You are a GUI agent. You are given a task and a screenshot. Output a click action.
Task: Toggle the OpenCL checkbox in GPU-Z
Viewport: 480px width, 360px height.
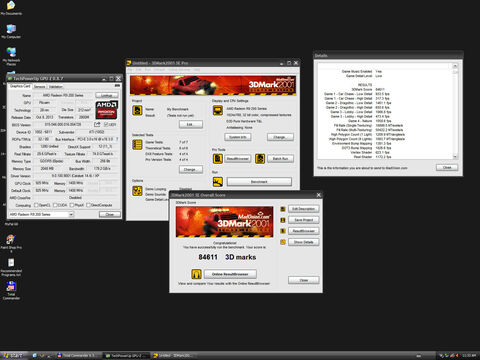36,205
